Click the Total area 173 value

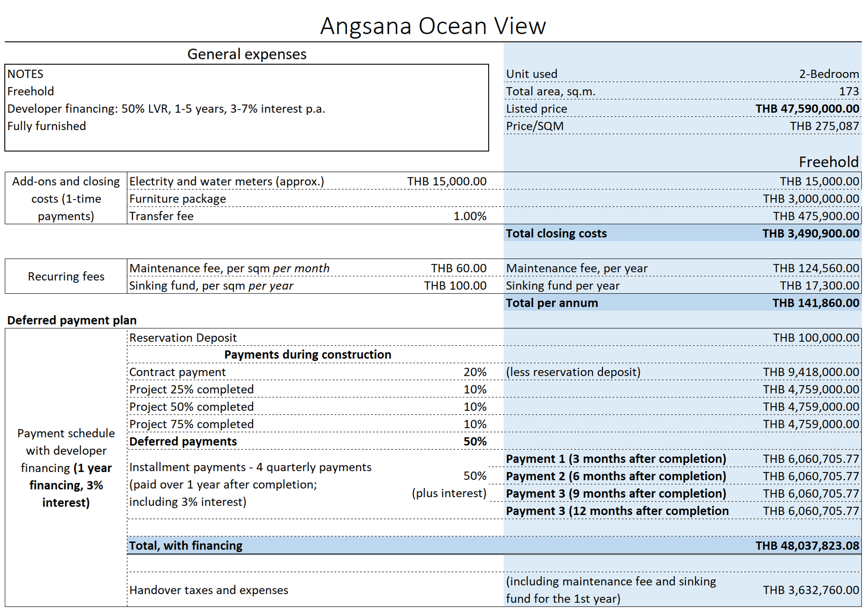[x=848, y=91]
